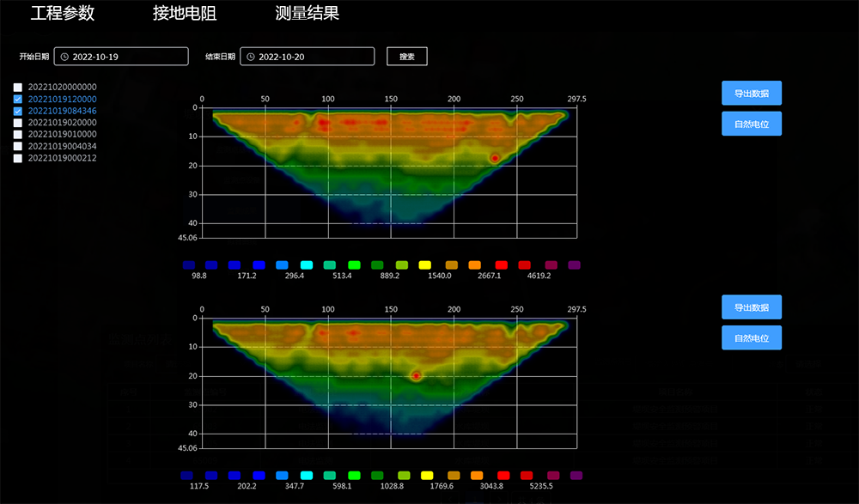Deselect the 20221019084346 record checkbox
This screenshot has width=859, height=504.
(17, 112)
